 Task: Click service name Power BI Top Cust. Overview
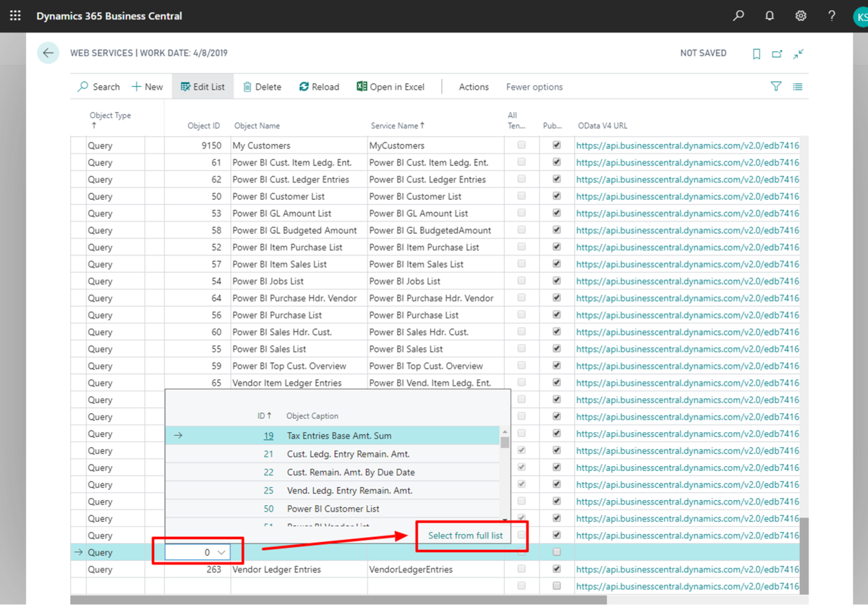(426, 366)
